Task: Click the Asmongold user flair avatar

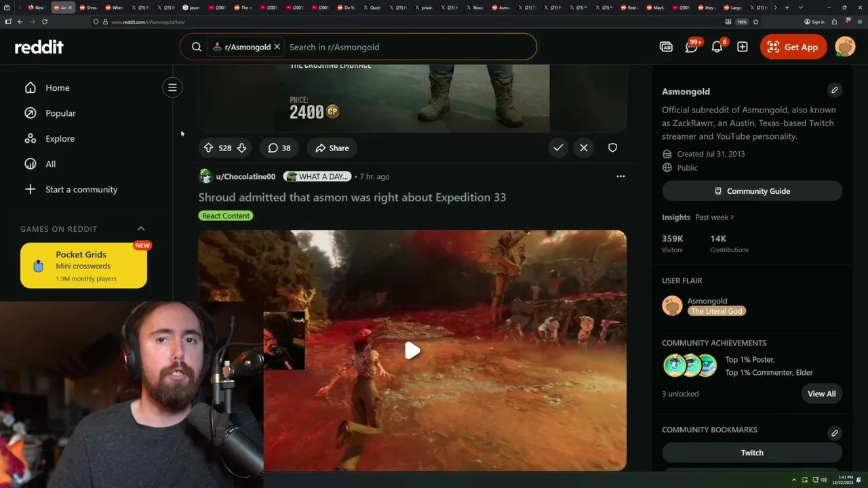Action: pos(672,306)
